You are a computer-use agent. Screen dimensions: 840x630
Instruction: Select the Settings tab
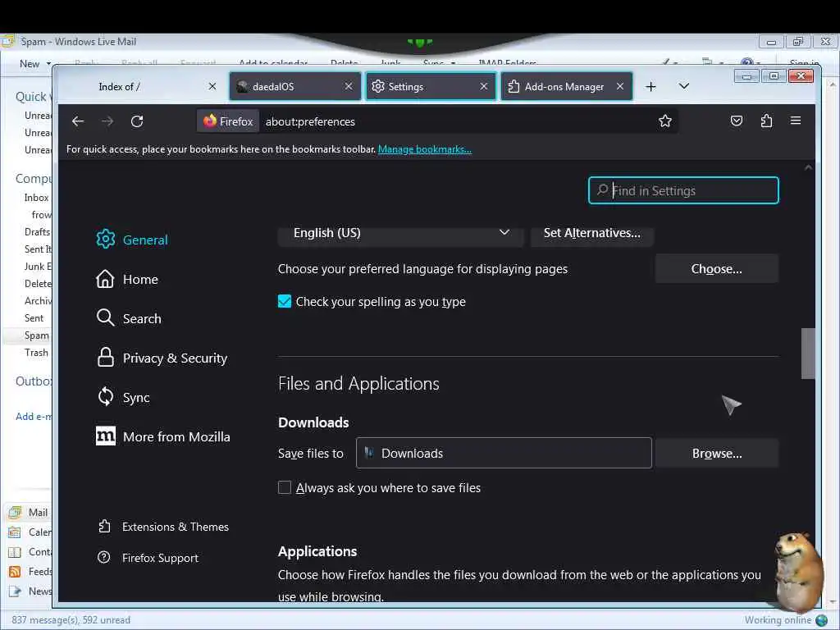(431, 86)
